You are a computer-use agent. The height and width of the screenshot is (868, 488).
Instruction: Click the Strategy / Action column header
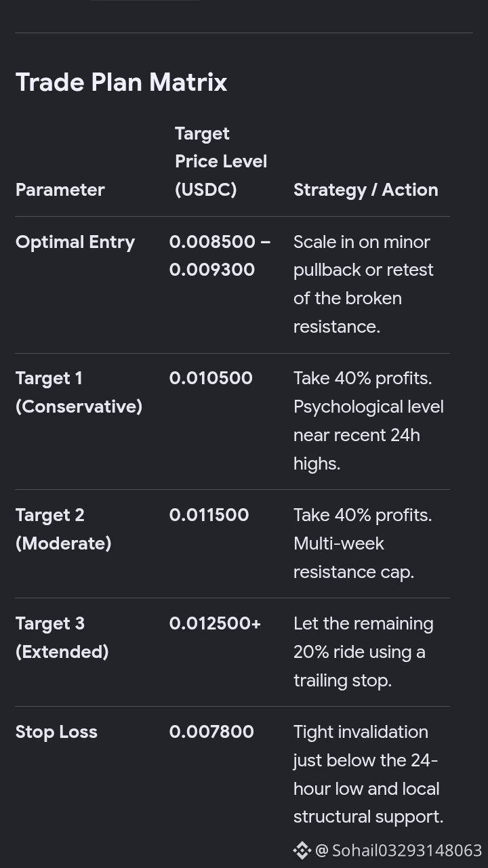click(366, 190)
